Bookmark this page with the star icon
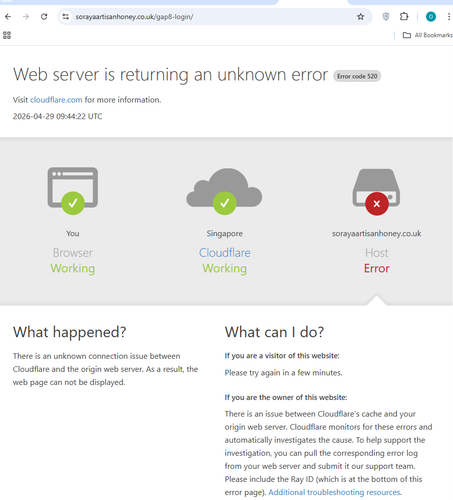This screenshot has width=453, height=500. pos(360,16)
